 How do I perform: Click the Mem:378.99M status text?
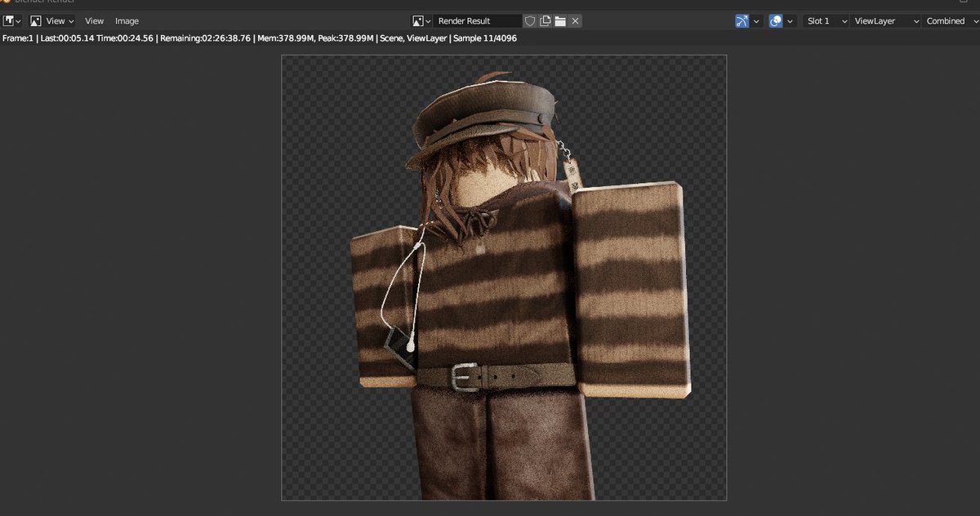coord(287,38)
